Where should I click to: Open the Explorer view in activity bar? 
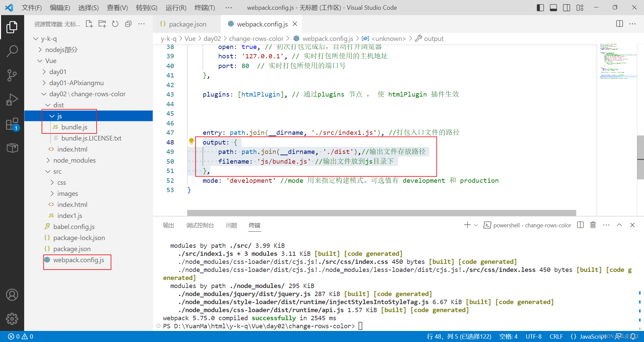[x=12, y=27]
